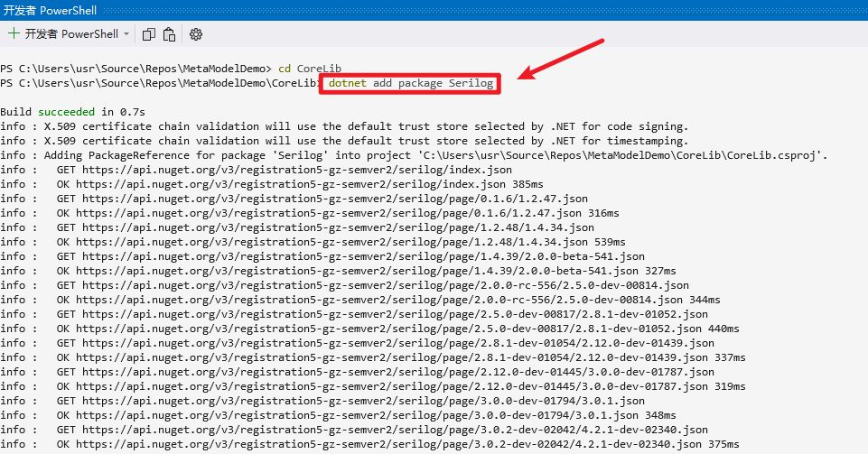Click the GET 3.0.0-dev-01787.json line
The width and height of the screenshot is (868, 454).
click(x=357, y=370)
